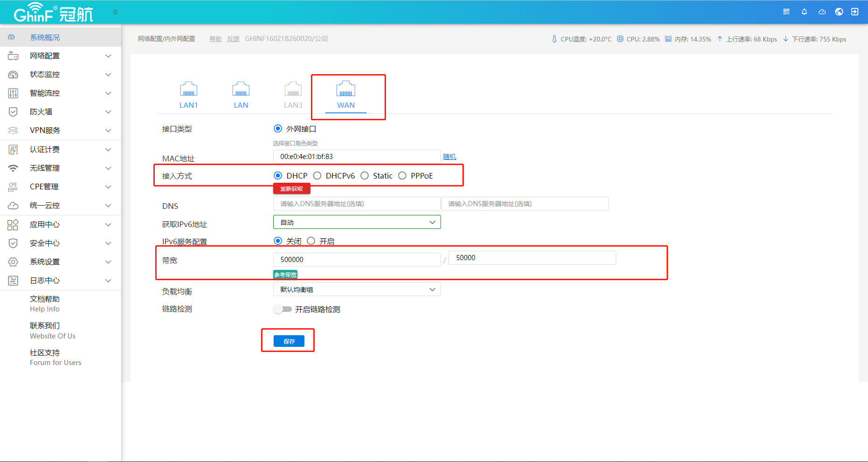Click the blue 保存 button
Screen dimensions: 868x462
tap(289, 341)
